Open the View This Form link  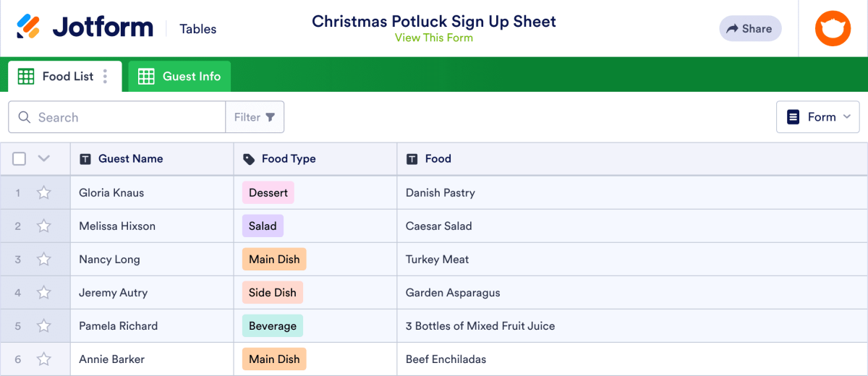(434, 38)
